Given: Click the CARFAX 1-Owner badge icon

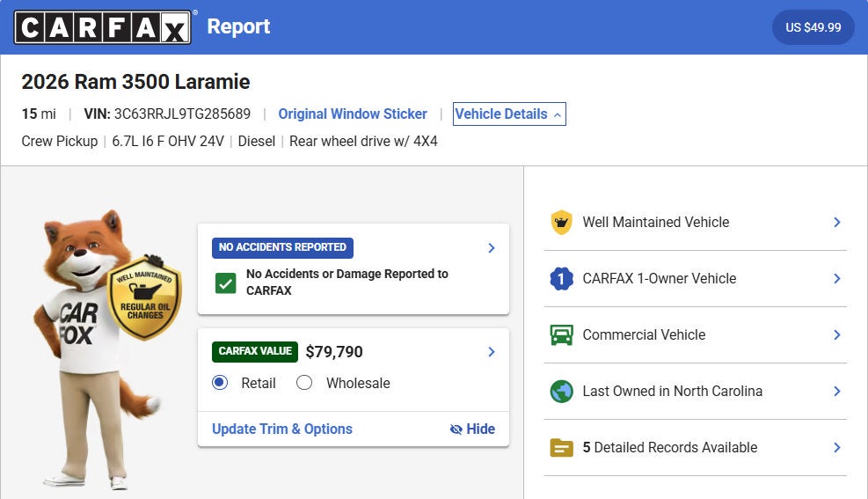Looking at the screenshot, I should [561, 279].
